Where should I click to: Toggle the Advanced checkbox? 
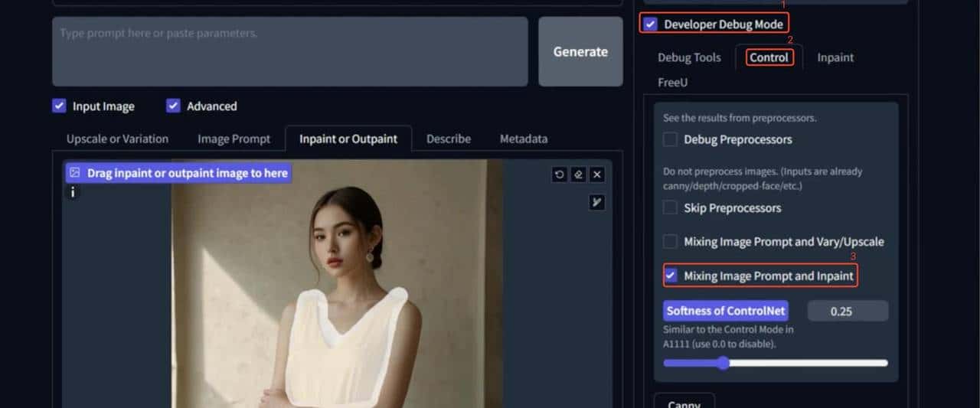[x=174, y=106]
